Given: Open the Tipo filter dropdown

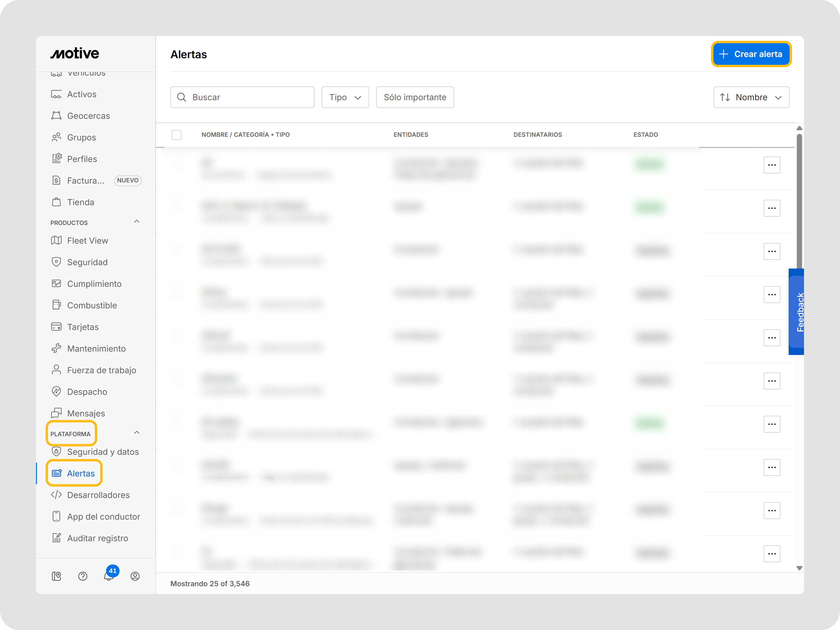Looking at the screenshot, I should (345, 97).
